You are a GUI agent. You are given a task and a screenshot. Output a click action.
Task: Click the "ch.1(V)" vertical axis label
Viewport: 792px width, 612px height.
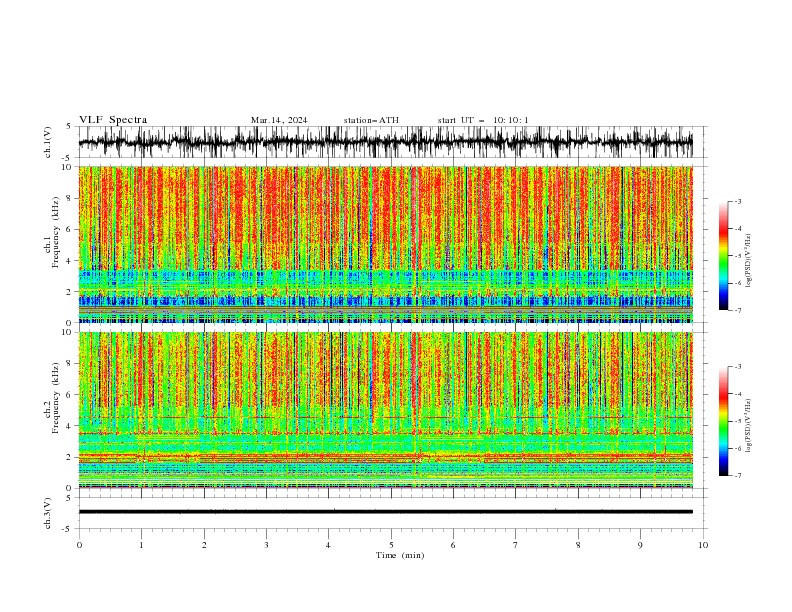tap(48, 142)
